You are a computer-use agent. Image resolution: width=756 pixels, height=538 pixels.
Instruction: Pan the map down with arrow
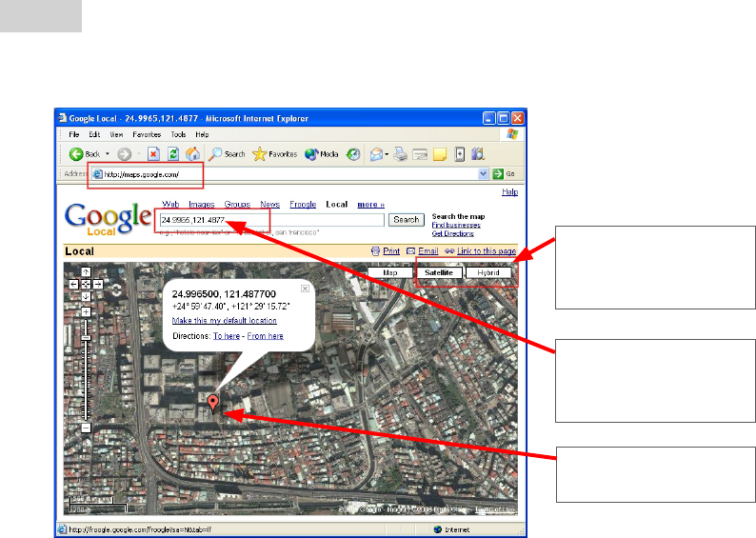click(x=86, y=296)
